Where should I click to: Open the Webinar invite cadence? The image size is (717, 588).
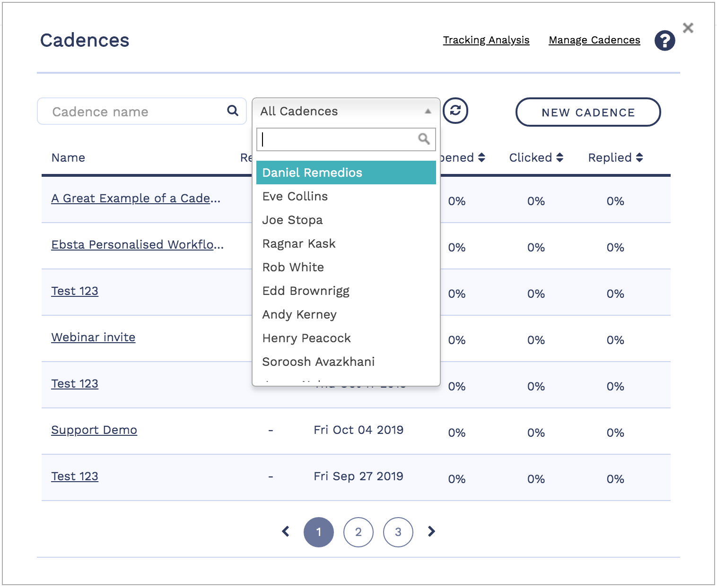click(x=93, y=337)
